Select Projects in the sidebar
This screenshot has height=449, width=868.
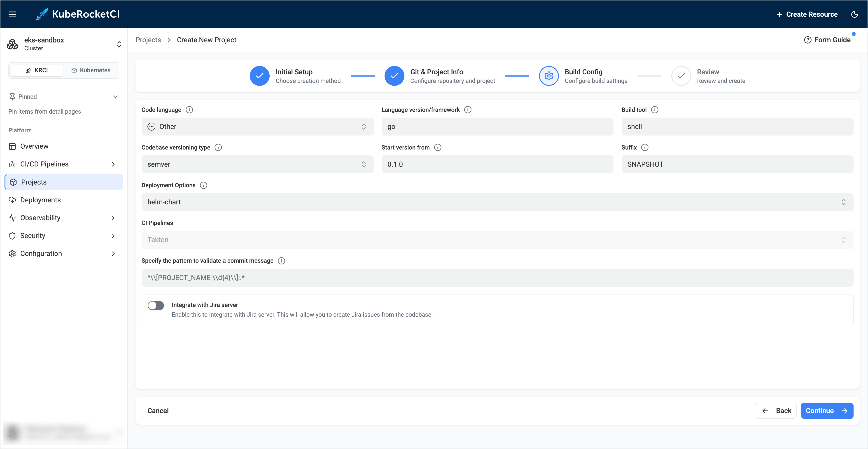click(x=64, y=182)
